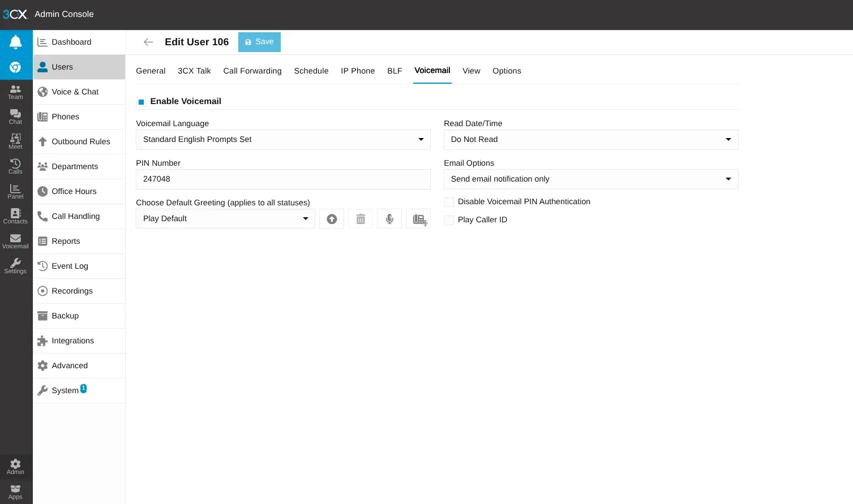Open Voice & Chat settings
The width and height of the screenshot is (853, 504).
pos(79,92)
